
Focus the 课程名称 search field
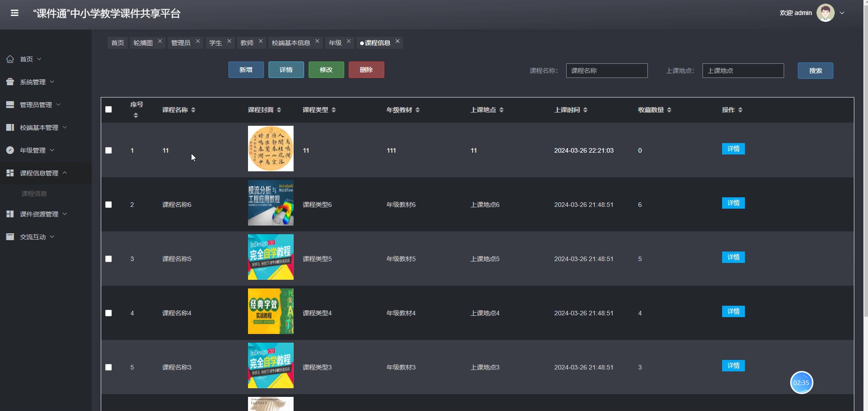coord(607,71)
